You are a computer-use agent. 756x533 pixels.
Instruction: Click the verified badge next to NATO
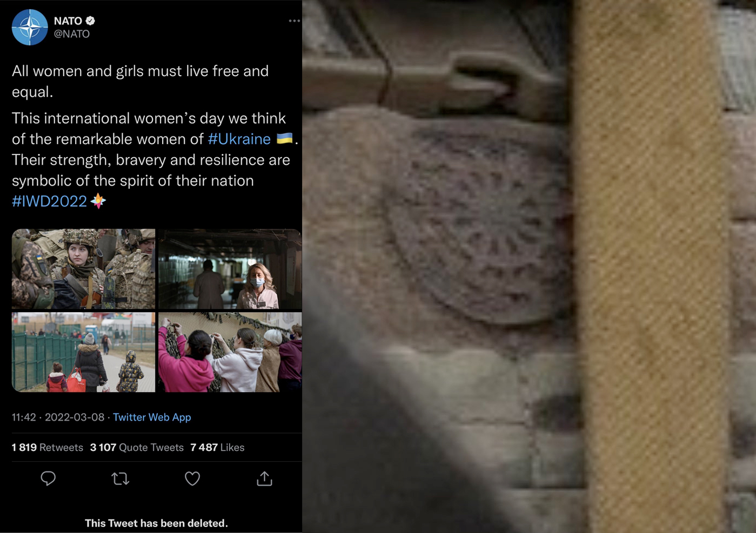(91, 21)
